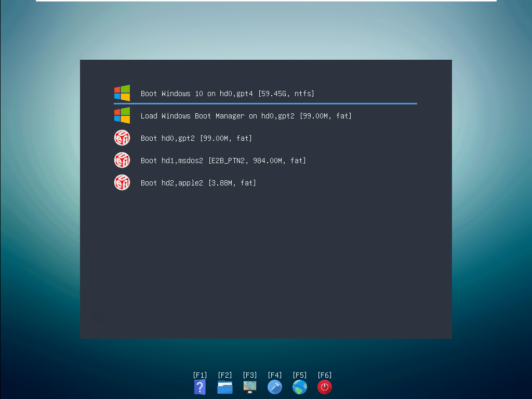Open power options via the F6 red power icon

point(325,387)
